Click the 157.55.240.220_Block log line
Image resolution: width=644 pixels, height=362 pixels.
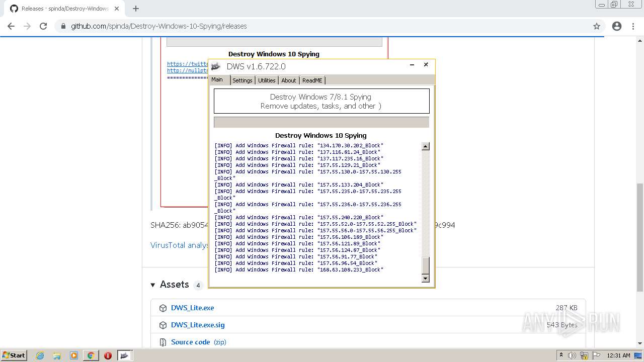299,218
